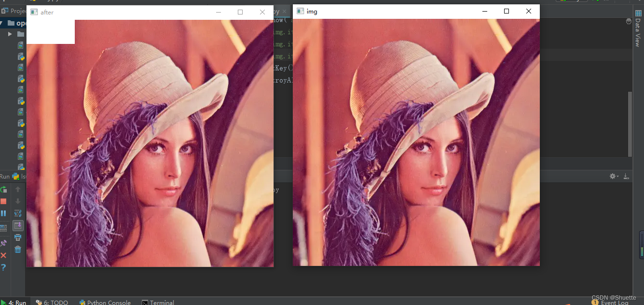Viewport: 644px width, 305px height.
Task: Open the 6: TODO tool window tab
Action: pyautogui.click(x=52, y=303)
